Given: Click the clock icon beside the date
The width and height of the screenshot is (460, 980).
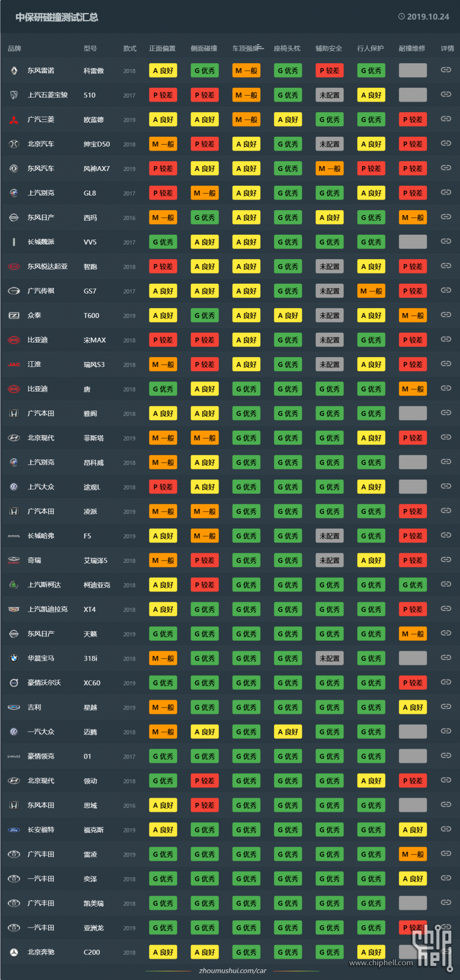Looking at the screenshot, I should tap(402, 17).
